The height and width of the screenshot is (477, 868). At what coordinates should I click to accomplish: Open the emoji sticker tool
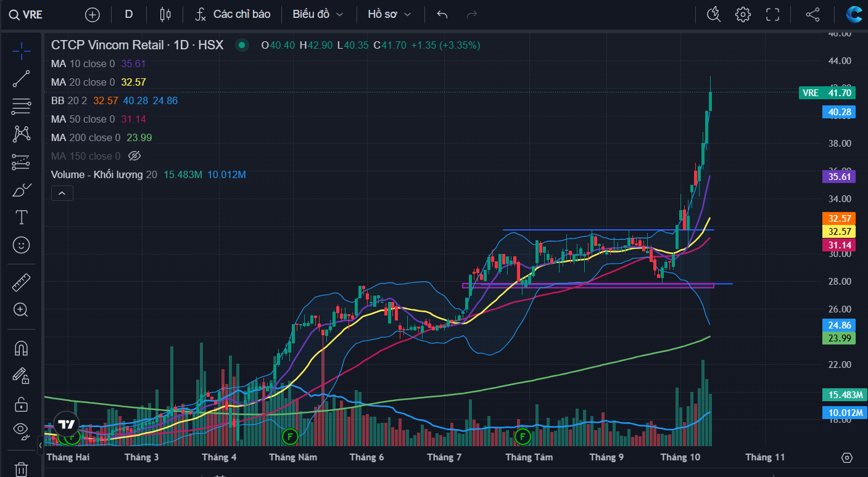point(22,245)
